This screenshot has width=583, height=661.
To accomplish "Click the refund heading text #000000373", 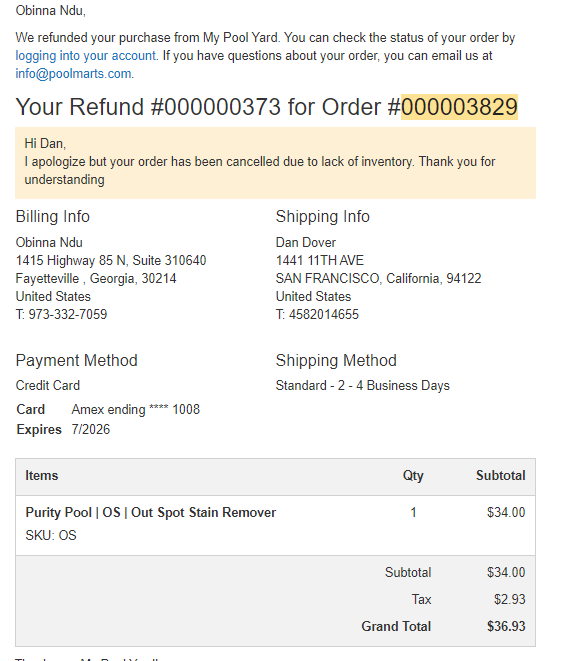I will (215, 107).
